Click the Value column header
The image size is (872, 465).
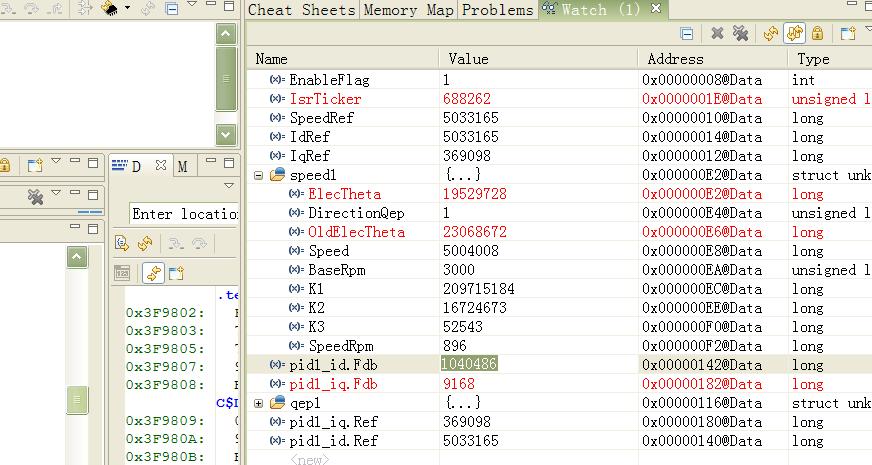[538, 59]
